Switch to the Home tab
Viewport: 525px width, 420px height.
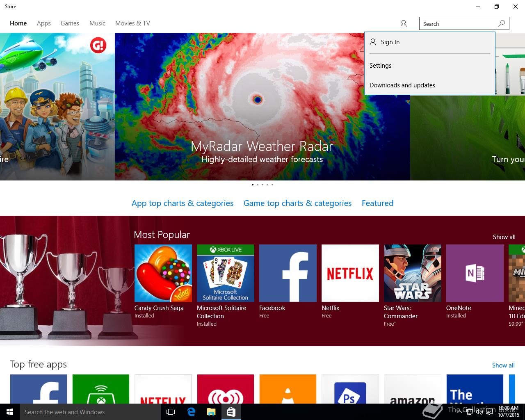18,23
